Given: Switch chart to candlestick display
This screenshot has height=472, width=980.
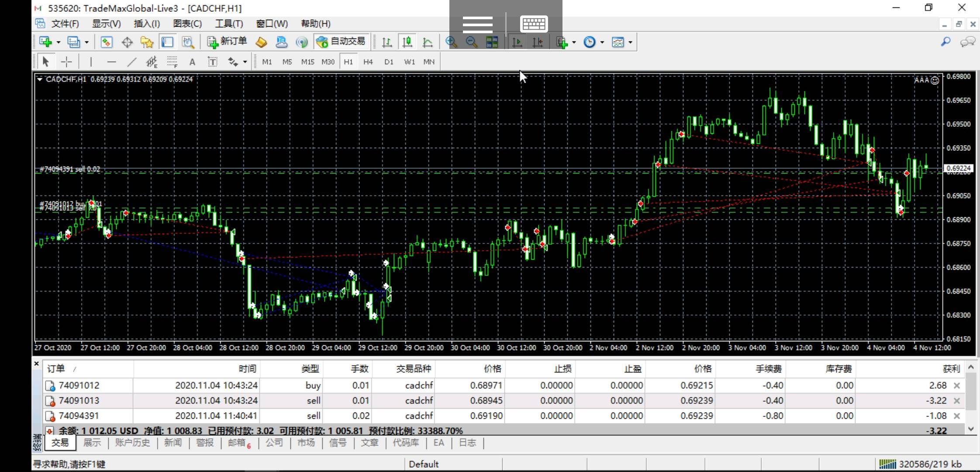Looking at the screenshot, I should point(407,42).
